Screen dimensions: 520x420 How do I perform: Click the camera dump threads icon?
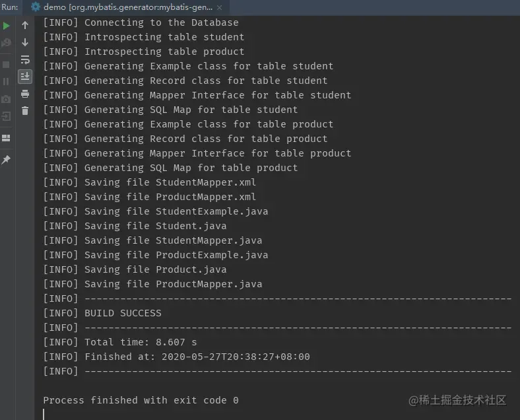(6, 99)
